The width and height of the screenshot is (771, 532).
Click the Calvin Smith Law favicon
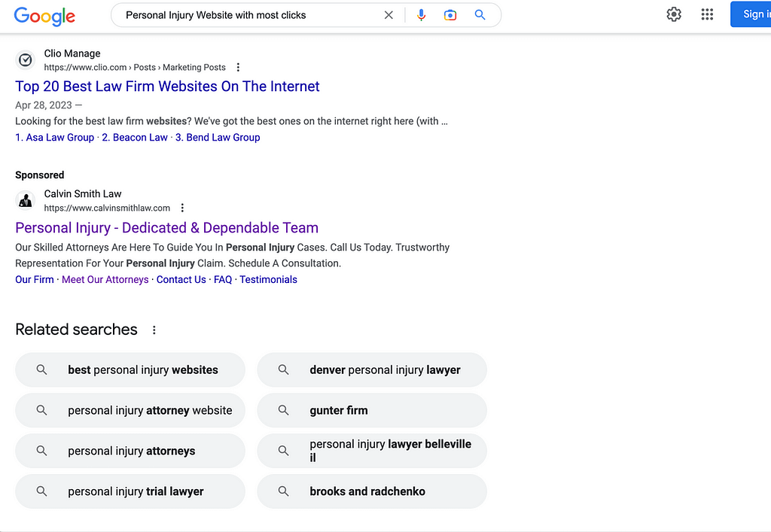pyautogui.click(x=25, y=200)
